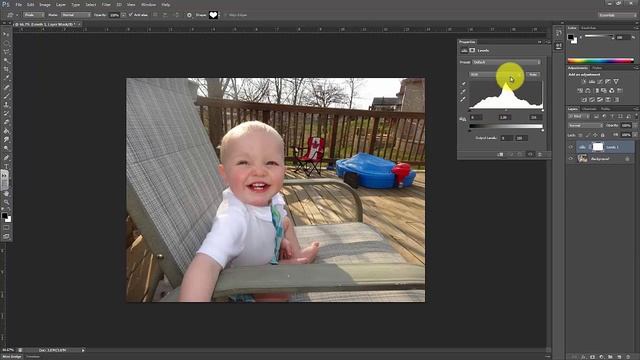Open the layer filter Kind dropdown
Screen dimensions: 640x360
coord(578,116)
